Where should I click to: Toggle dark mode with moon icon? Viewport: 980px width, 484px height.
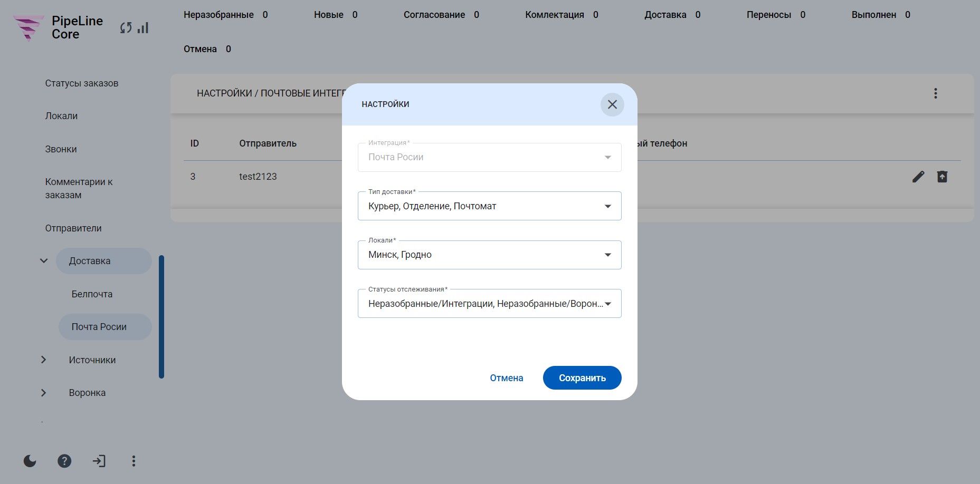point(30,461)
